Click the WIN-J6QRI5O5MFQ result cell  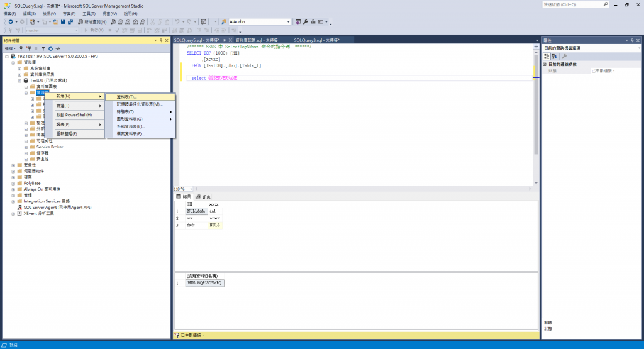point(204,283)
